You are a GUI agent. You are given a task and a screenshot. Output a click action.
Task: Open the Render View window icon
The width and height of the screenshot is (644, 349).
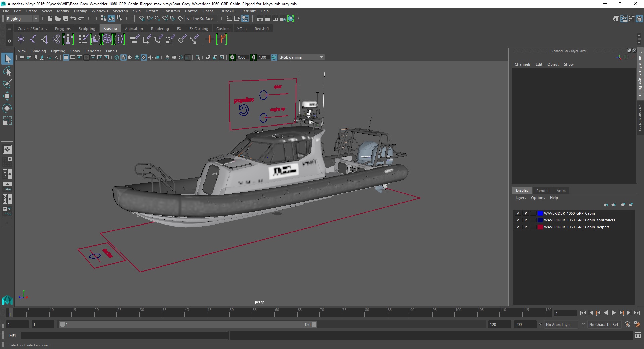pos(260,19)
